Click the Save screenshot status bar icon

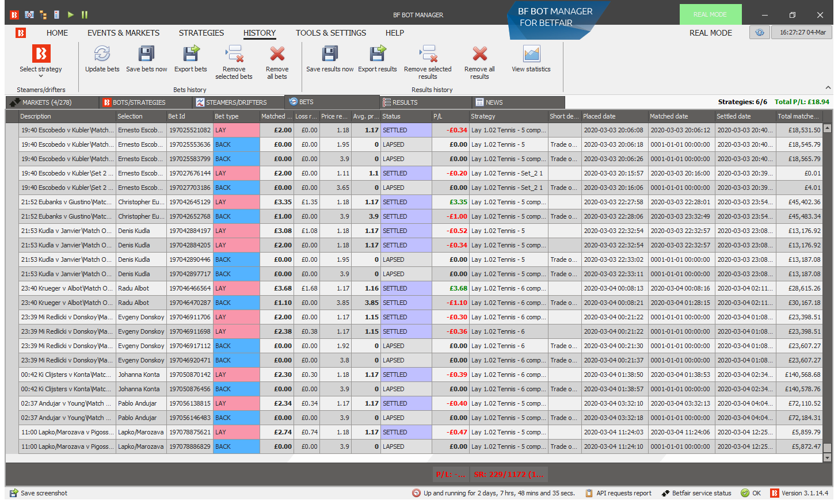click(x=14, y=493)
